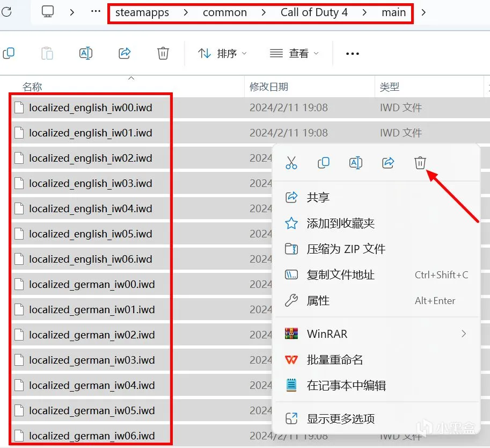Image resolution: width=490 pixels, height=448 pixels.
Task: Select file localized_english_iw02.iwd
Action: pyautogui.click(x=91, y=158)
